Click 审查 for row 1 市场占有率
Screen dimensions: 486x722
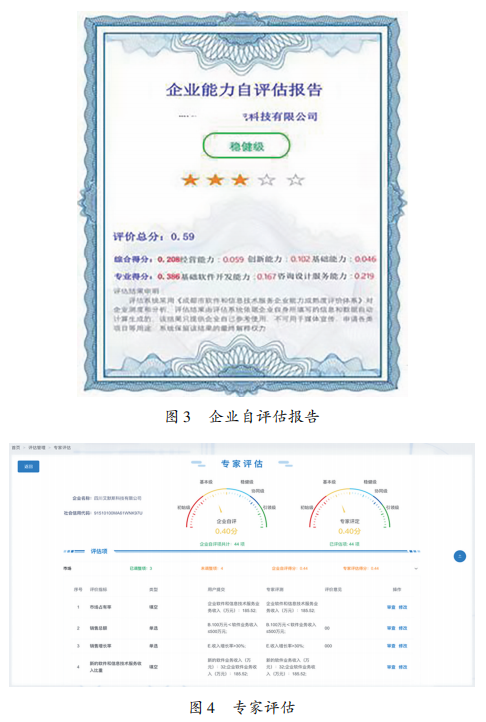(x=391, y=607)
